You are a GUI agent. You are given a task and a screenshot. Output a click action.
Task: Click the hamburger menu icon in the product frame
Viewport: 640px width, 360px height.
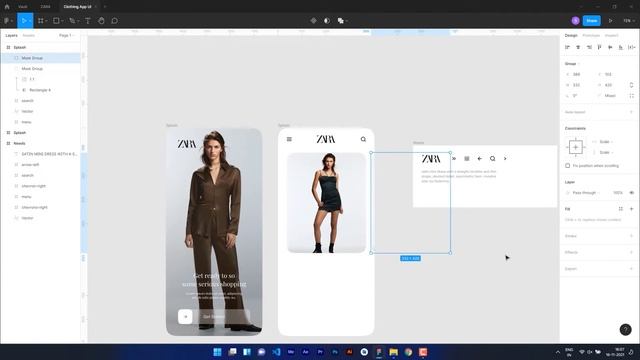click(x=289, y=139)
